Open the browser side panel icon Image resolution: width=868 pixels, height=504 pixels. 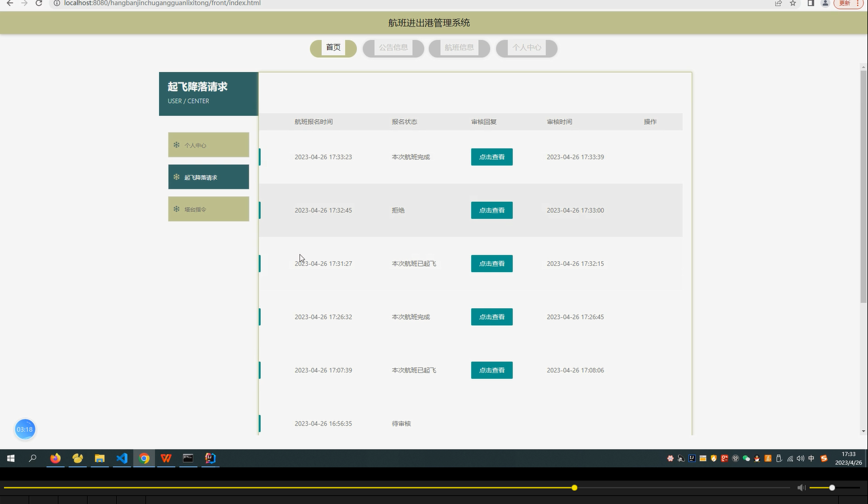[811, 3]
